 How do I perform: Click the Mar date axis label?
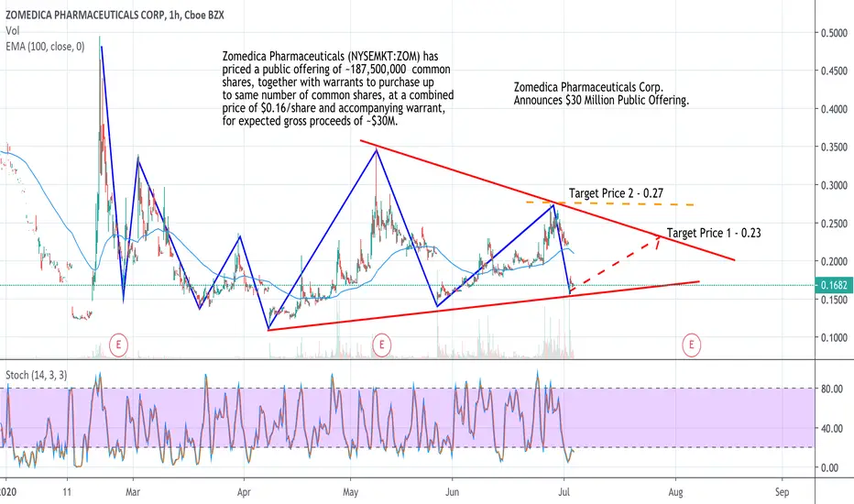133,492
